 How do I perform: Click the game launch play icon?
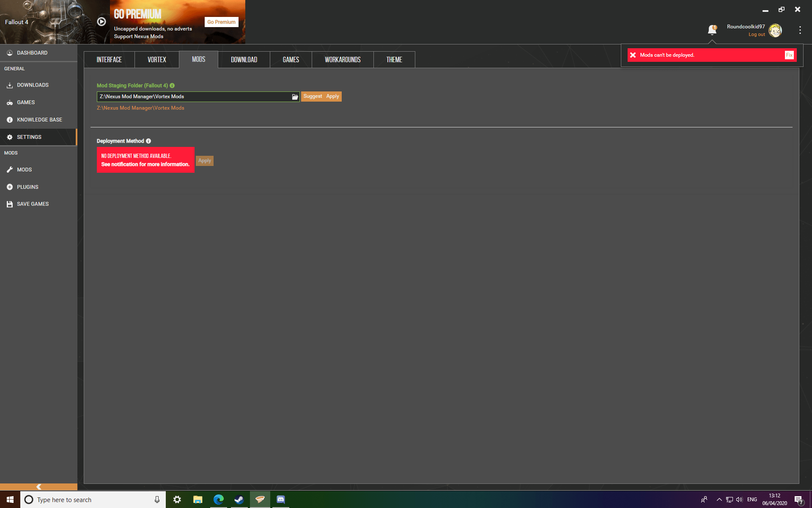(x=101, y=22)
